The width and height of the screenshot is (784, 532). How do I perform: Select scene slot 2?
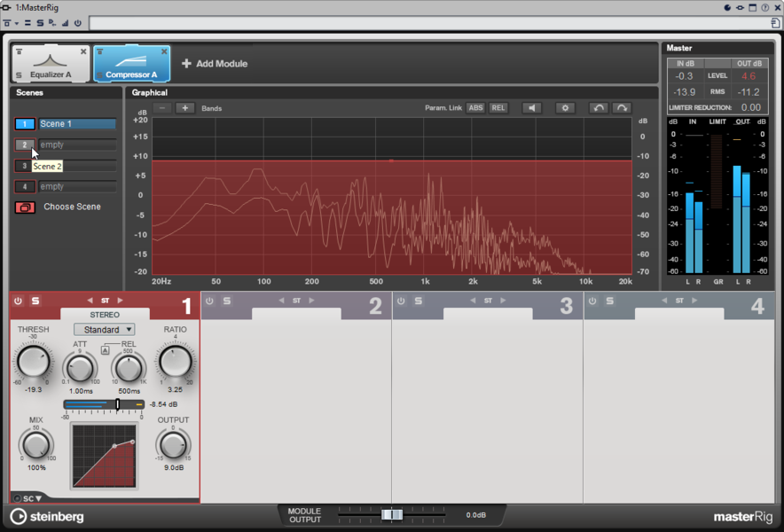[25, 145]
